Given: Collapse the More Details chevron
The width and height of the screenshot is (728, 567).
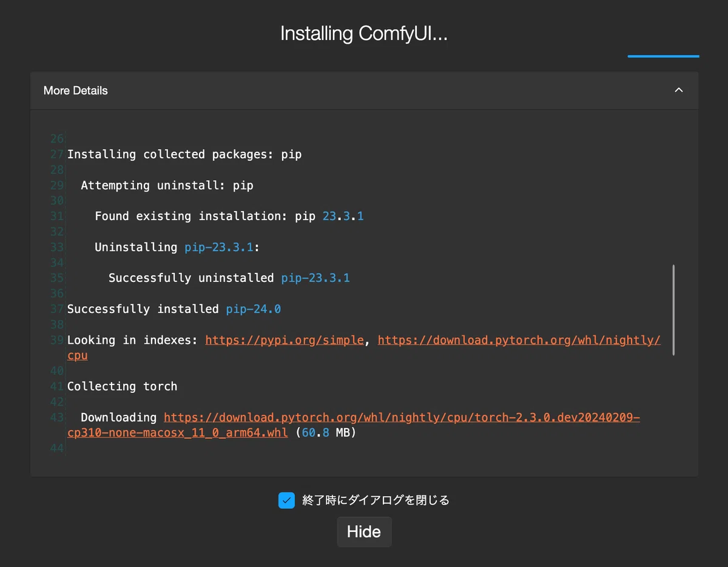Looking at the screenshot, I should coord(679,90).
